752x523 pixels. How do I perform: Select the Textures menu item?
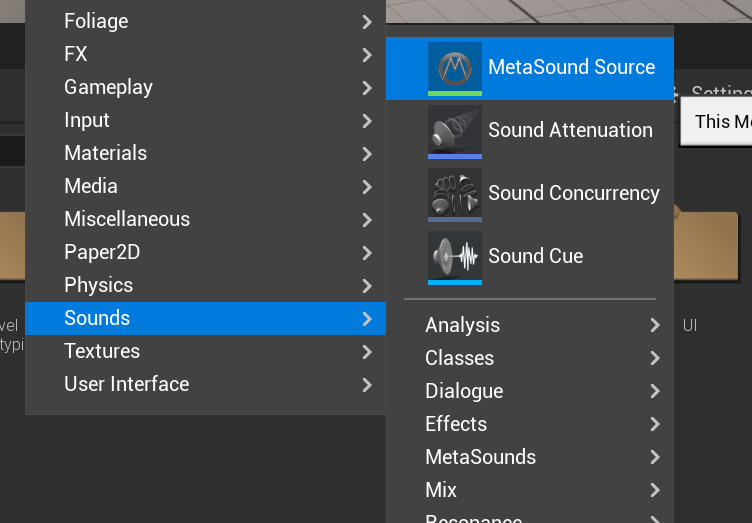coord(102,351)
